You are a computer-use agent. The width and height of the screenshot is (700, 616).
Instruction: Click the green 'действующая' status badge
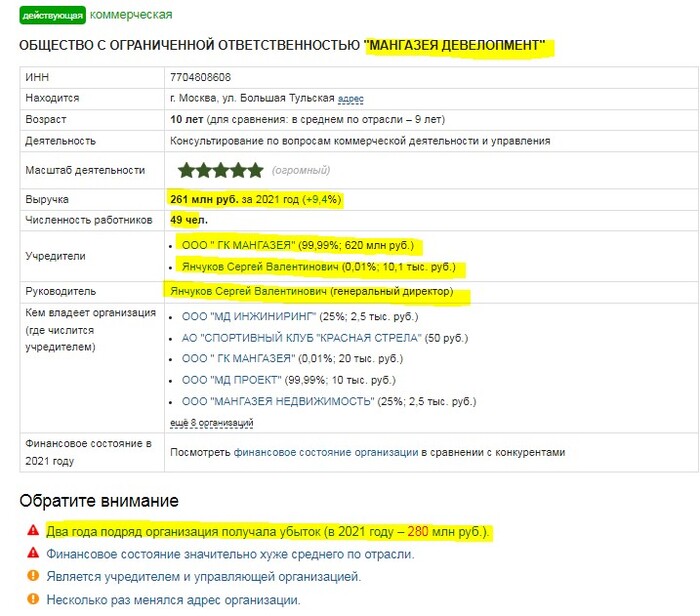[52, 16]
